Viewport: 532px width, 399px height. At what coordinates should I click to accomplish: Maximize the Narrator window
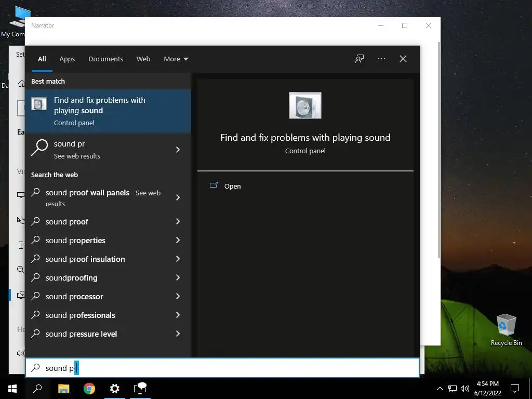(x=405, y=25)
